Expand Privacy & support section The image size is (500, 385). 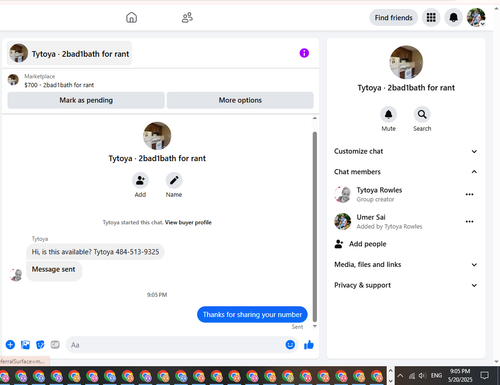[x=406, y=285]
